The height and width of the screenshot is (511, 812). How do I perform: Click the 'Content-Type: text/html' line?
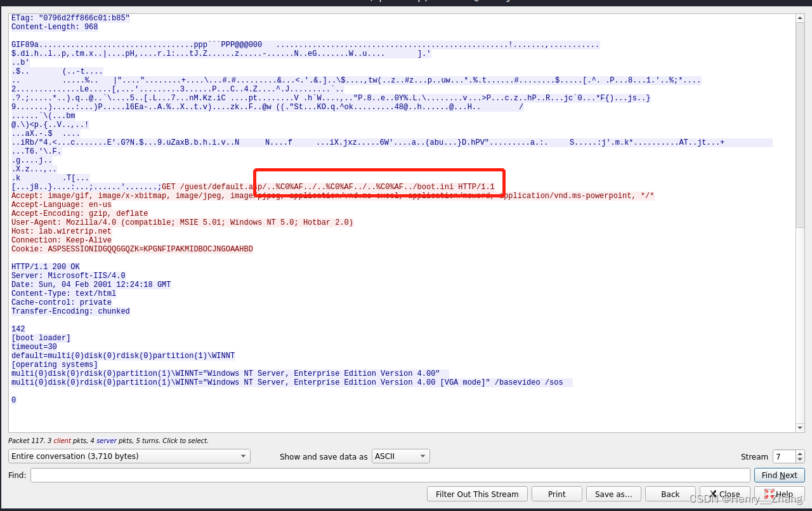[x=64, y=293]
